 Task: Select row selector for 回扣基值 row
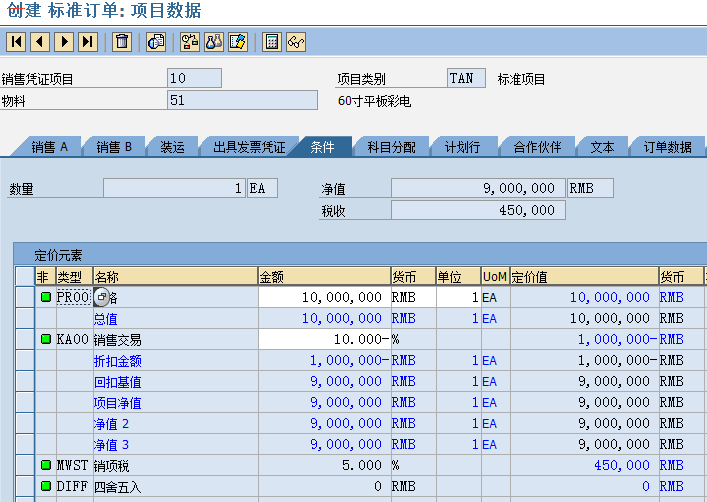coord(25,381)
